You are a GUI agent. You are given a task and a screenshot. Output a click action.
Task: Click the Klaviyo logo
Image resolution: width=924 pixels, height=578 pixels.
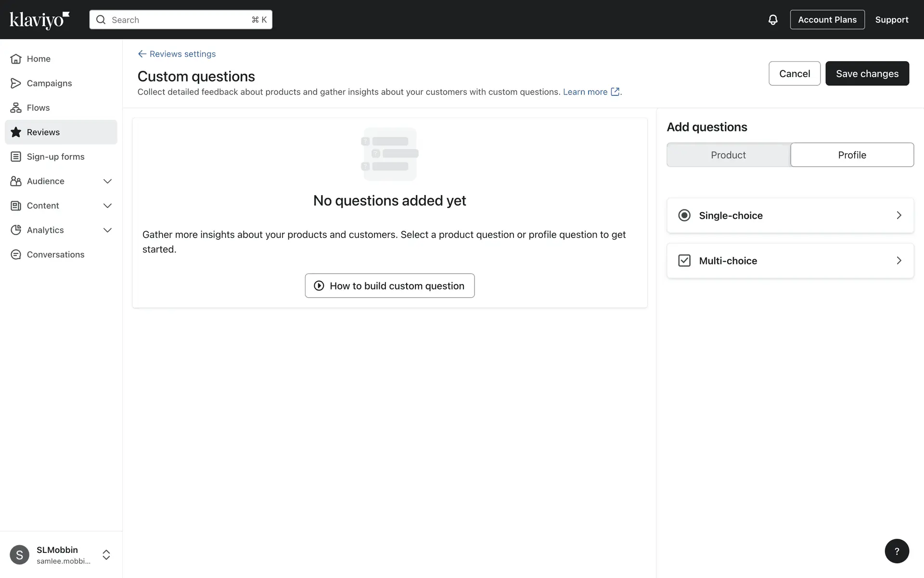point(39,20)
